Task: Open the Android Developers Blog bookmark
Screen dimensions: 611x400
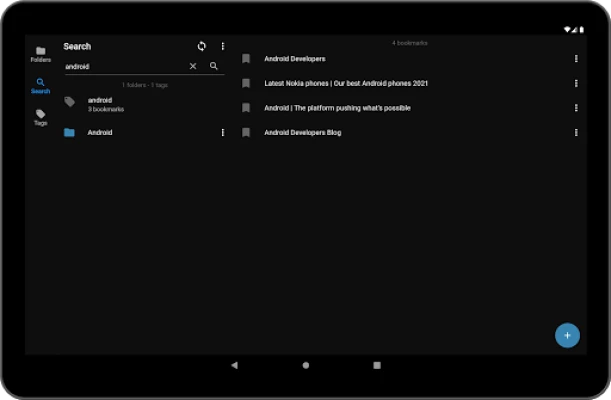Action: coord(302,132)
